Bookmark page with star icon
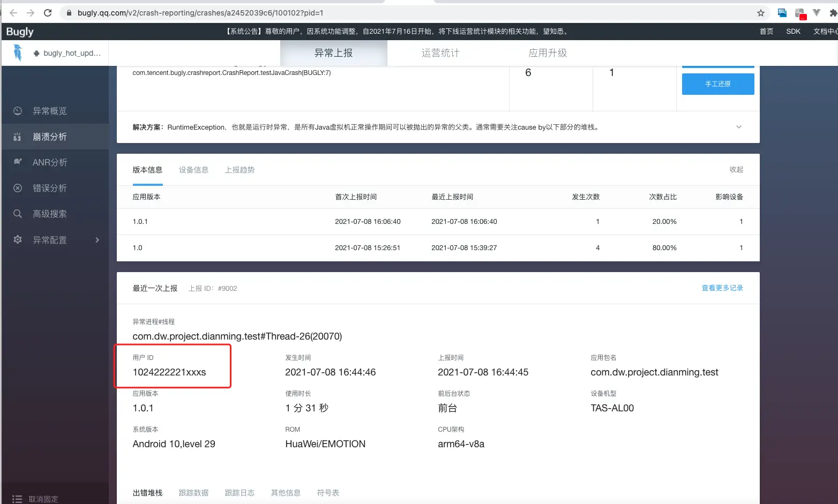Screen dimensions: 838x504 760,13
